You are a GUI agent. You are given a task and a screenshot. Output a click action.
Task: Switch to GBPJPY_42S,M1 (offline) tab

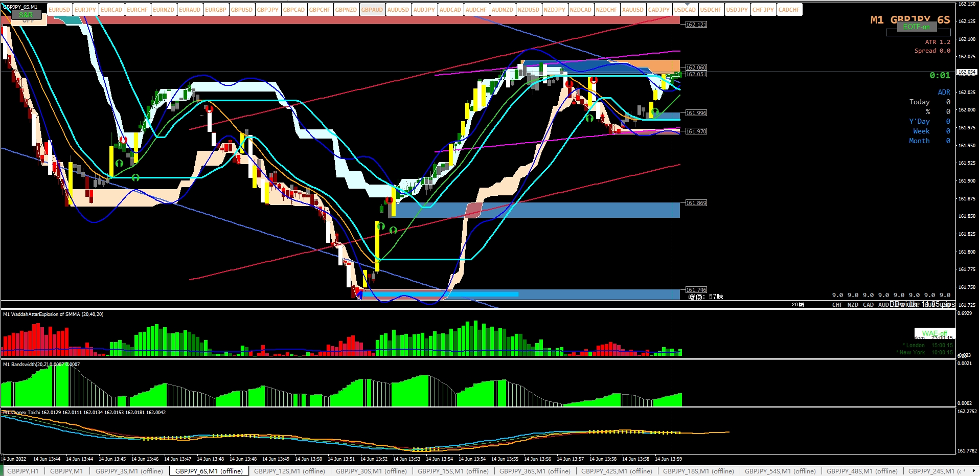tap(617, 471)
